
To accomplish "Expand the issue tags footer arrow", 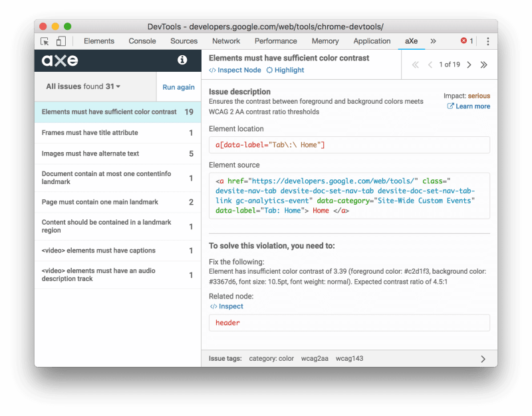I will tap(483, 359).
